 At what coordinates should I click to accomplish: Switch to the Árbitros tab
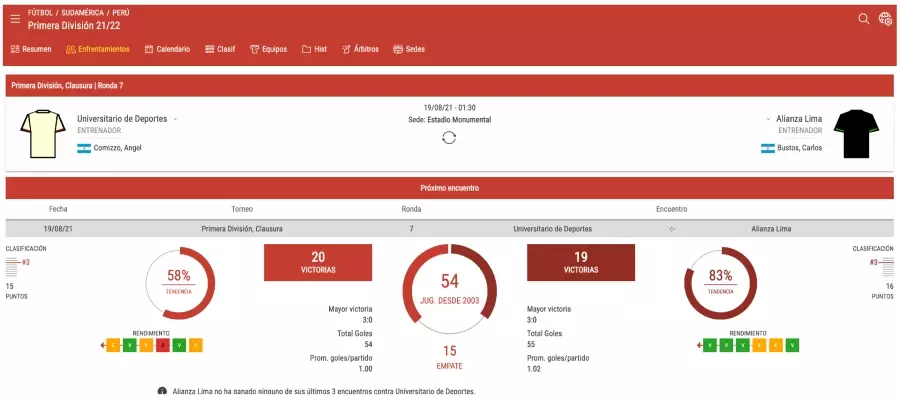click(x=360, y=49)
